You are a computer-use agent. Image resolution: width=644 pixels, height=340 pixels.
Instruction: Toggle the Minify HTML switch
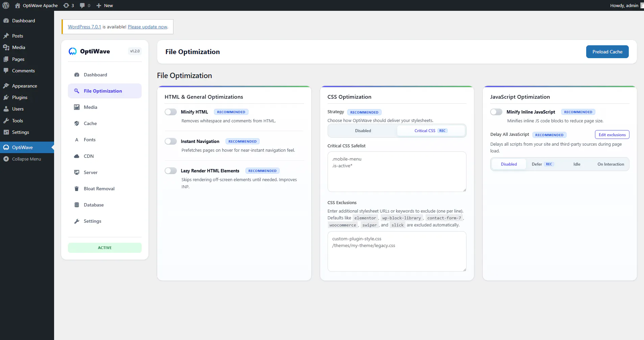click(171, 112)
